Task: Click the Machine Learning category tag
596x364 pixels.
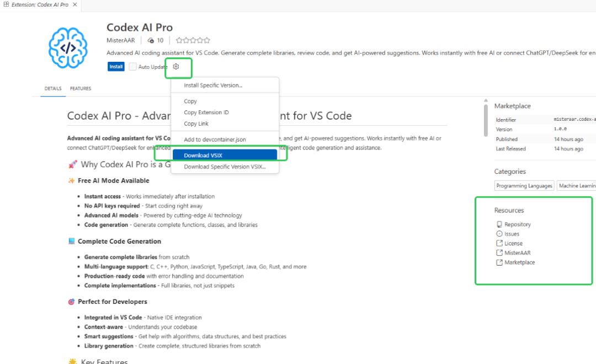Action: [577, 185]
